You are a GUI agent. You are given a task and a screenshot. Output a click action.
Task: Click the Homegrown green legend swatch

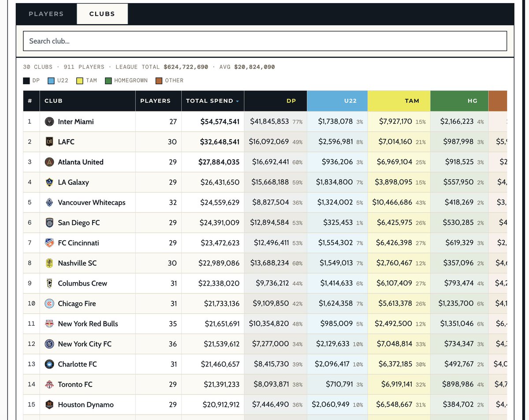click(108, 81)
